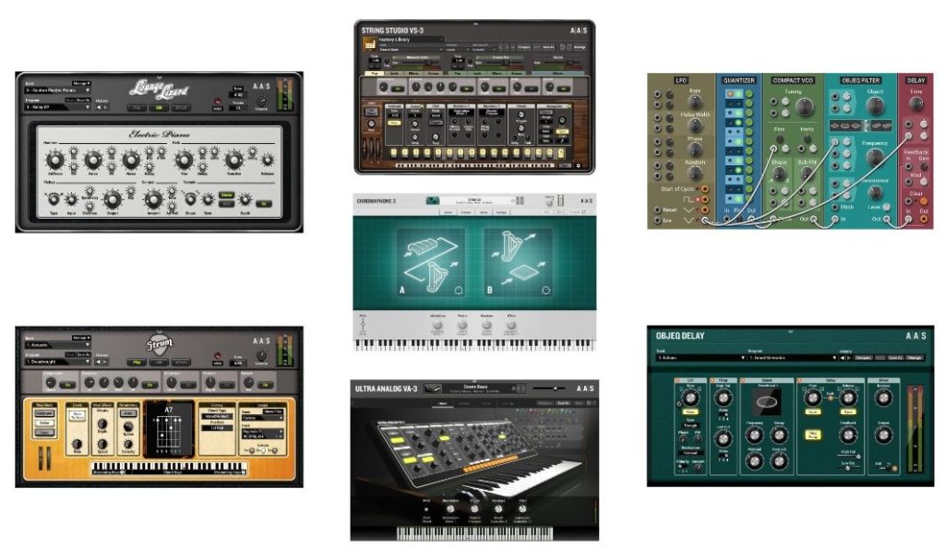Screen dimensions: 945x560
Task: Select the Edit tab in Lounge Lizard
Action: pos(159,108)
